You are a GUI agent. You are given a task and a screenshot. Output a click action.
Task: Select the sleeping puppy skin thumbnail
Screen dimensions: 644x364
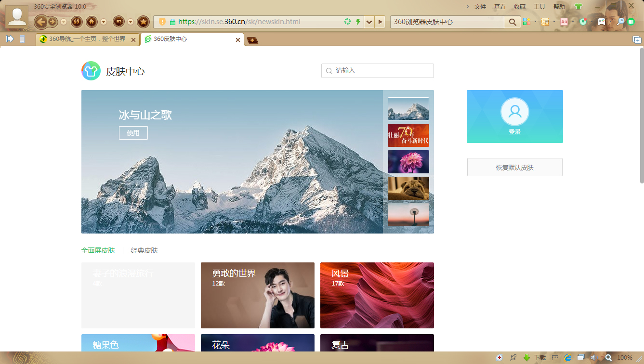coord(408,188)
